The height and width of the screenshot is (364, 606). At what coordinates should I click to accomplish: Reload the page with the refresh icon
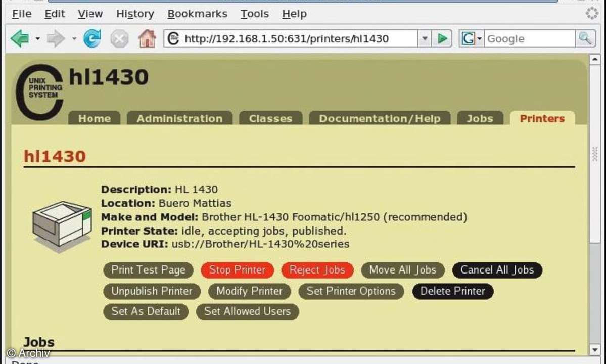pos(92,38)
